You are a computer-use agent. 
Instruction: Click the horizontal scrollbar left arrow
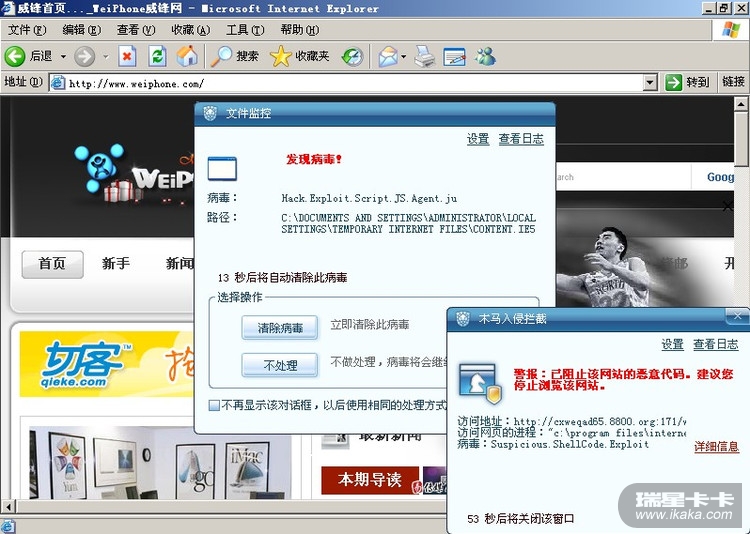[9, 506]
